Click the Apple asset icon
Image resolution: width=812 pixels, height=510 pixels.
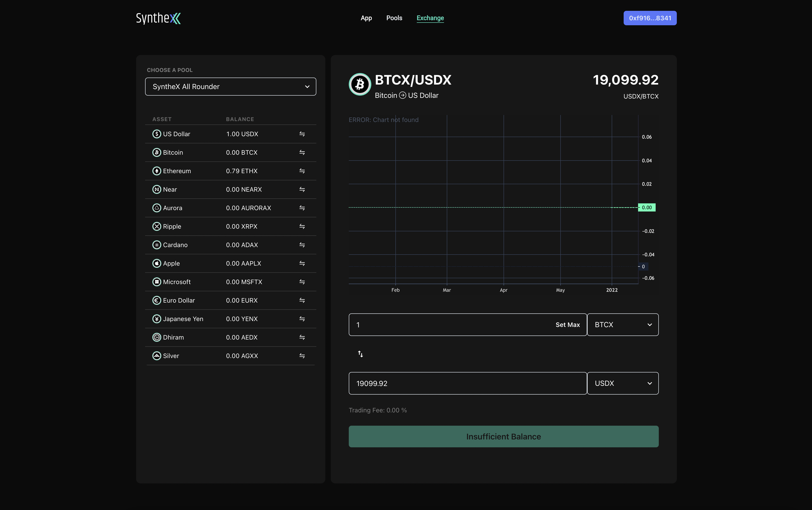157,263
